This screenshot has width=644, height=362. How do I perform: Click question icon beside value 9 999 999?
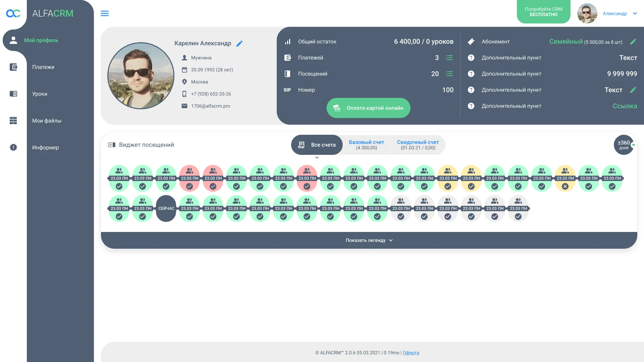(x=471, y=74)
